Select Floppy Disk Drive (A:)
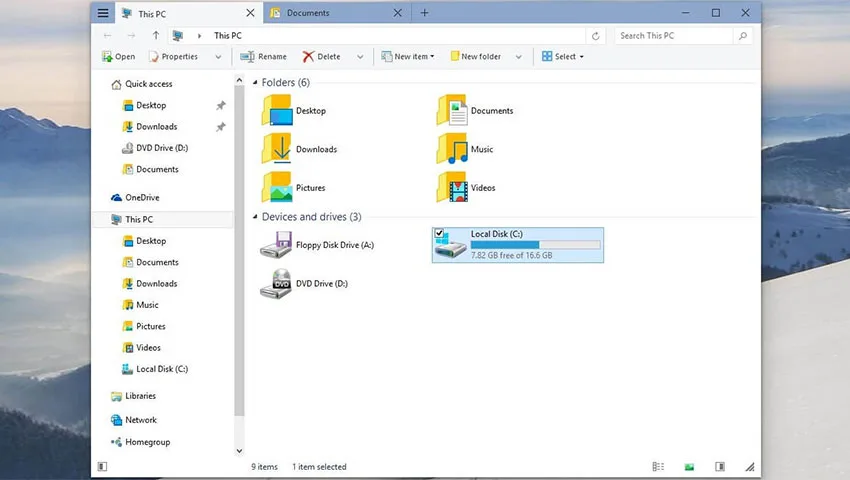 317,245
